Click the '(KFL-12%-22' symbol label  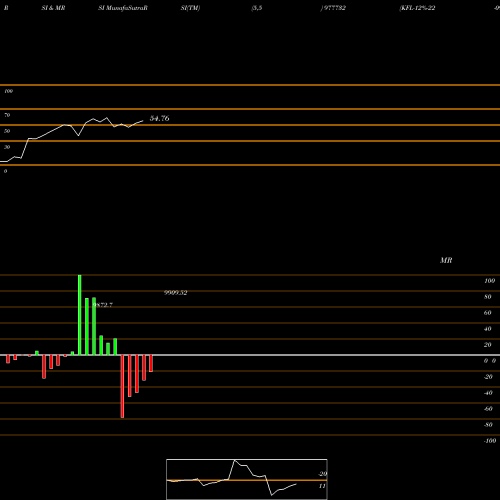[x=417, y=8]
